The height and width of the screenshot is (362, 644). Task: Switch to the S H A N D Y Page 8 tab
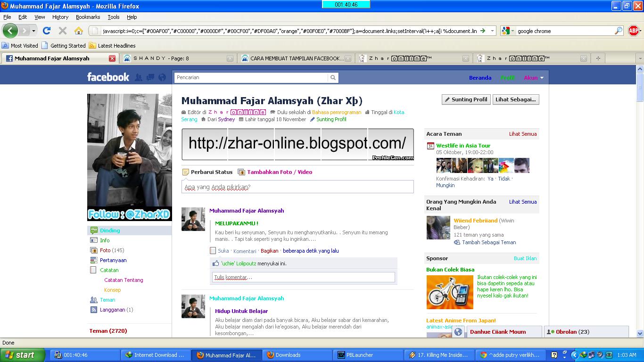pyautogui.click(x=178, y=58)
